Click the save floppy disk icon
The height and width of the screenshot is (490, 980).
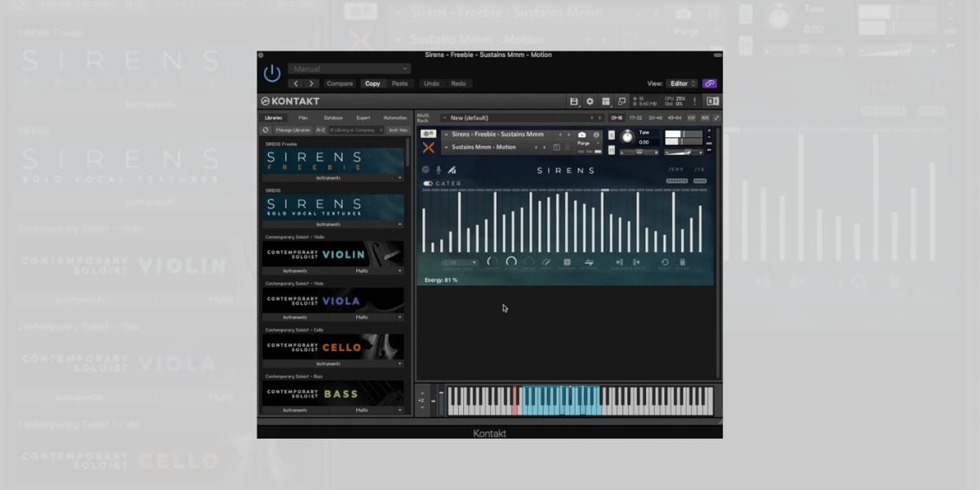(x=574, y=101)
